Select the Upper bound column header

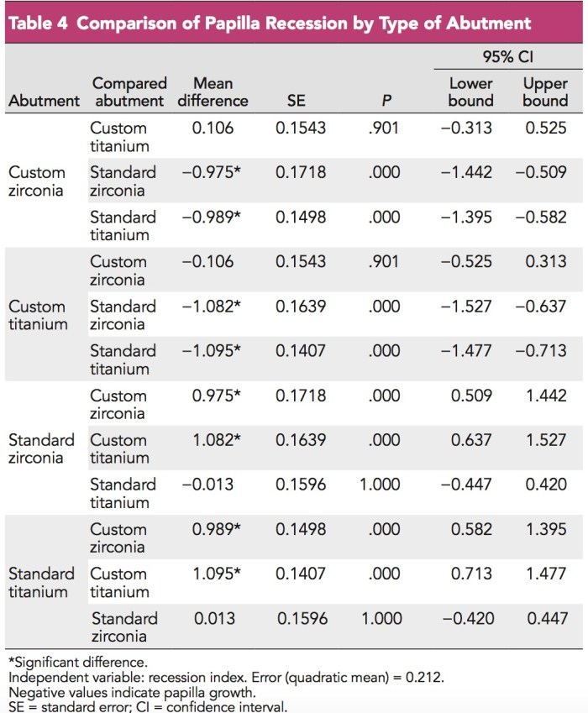[x=545, y=92]
